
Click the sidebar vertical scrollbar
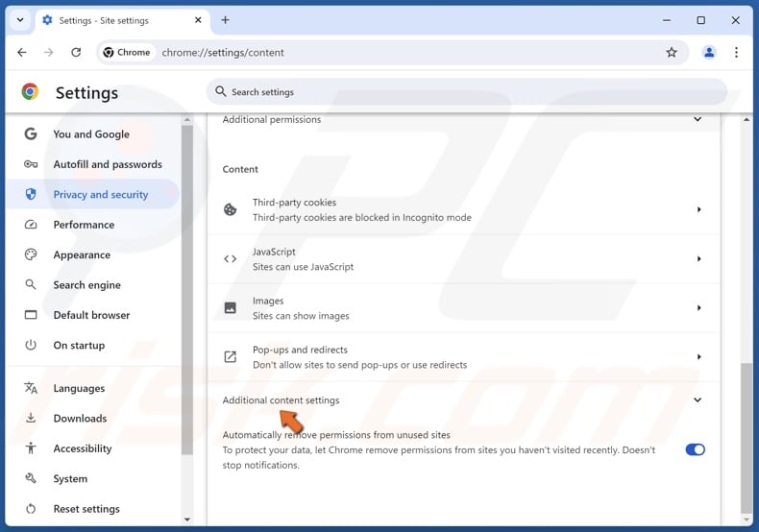pos(186,290)
